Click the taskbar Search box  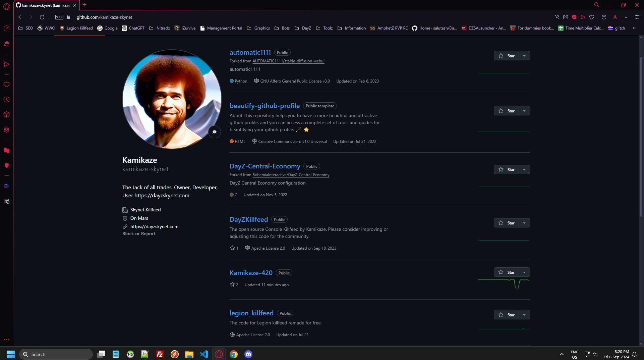56,354
